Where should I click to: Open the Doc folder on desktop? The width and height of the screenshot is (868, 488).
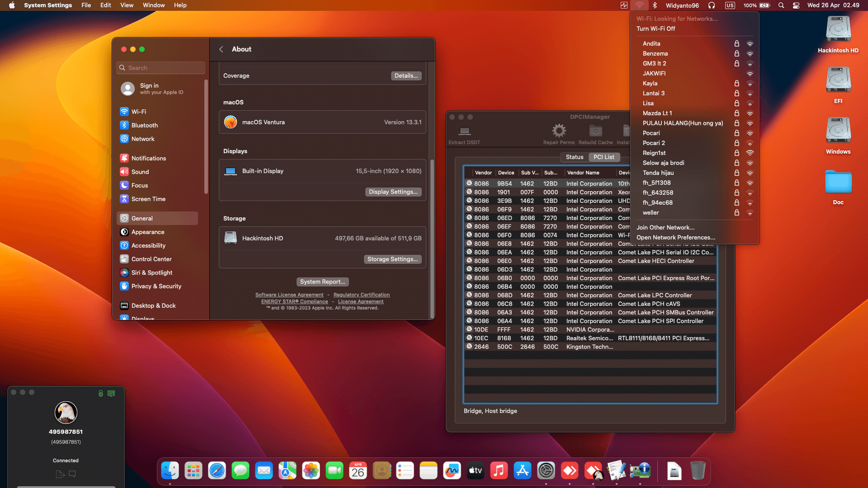pyautogui.click(x=838, y=187)
